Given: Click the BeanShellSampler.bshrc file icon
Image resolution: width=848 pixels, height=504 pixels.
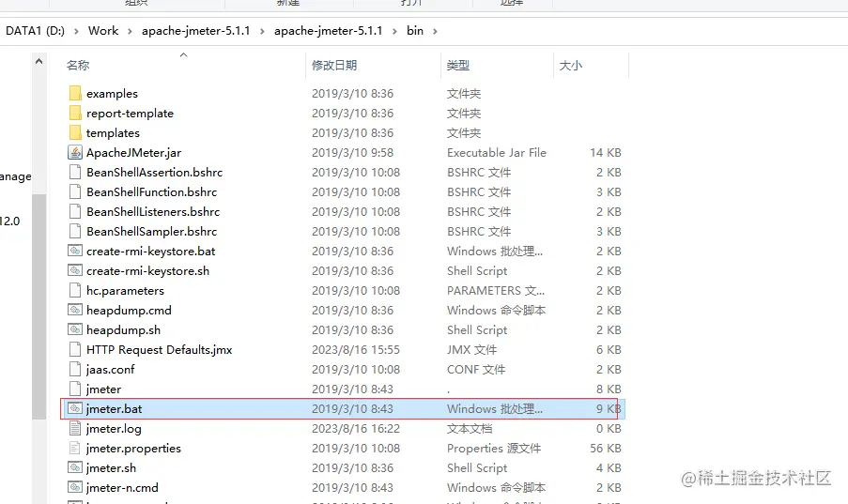Looking at the screenshot, I should click(75, 232).
